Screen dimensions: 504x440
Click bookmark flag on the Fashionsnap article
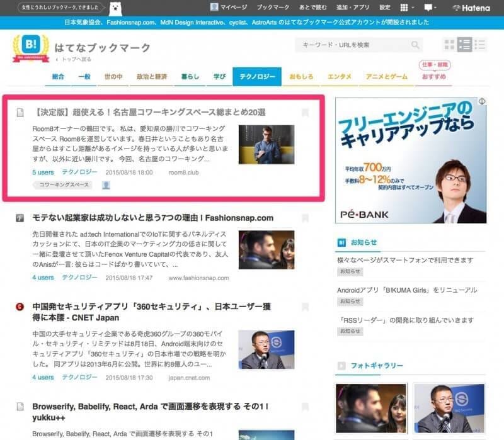click(x=306, y=218)
